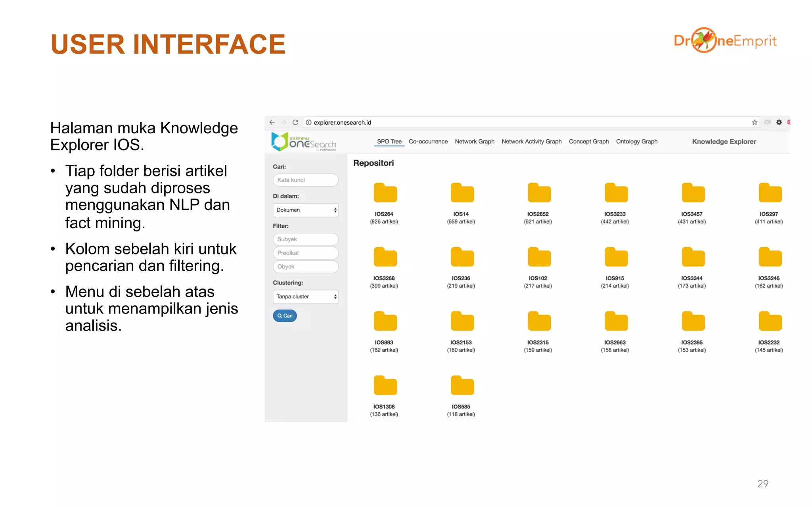Bookmark page with the star icon
This screenshot has width=812, height=508.
pyautogui.click(x=754, y=122)
